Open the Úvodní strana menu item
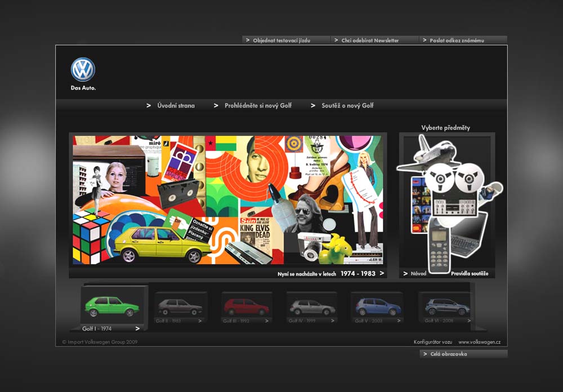 (x=176, y=105)
